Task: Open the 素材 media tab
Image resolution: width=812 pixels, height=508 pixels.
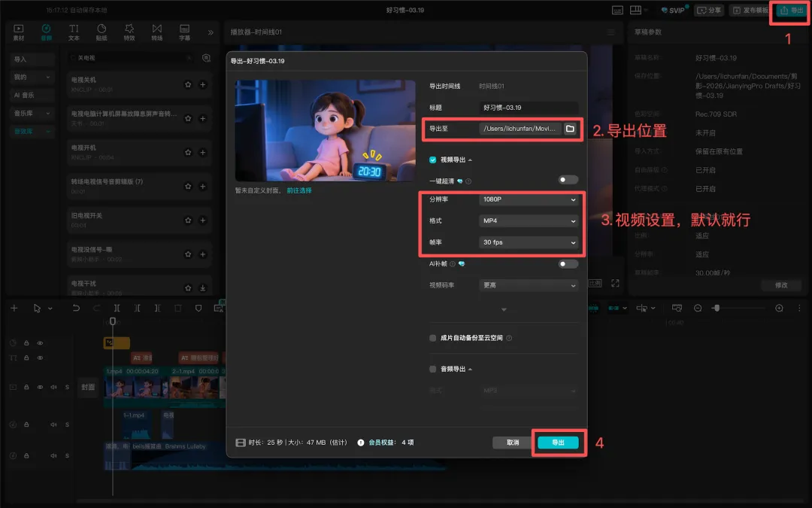Action: point(19,32)
